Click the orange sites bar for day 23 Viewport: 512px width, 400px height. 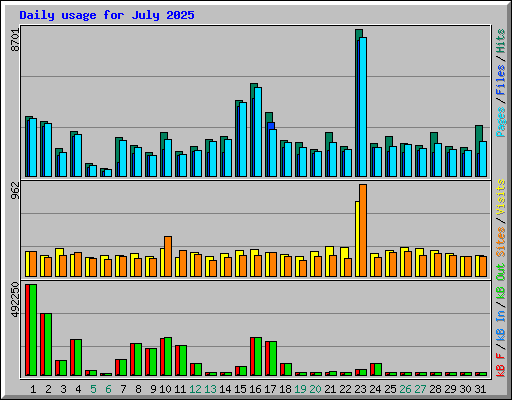[x=363, y=231]
